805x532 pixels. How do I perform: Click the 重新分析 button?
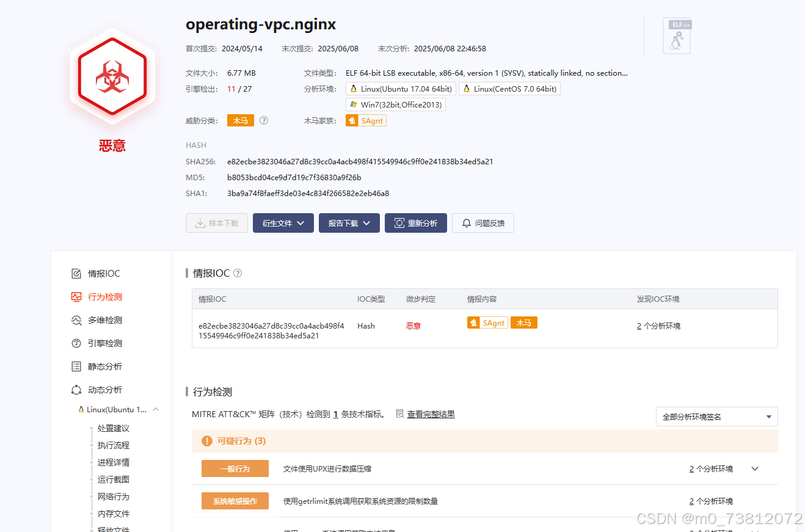pyautogui.click(x=416, y=223)
